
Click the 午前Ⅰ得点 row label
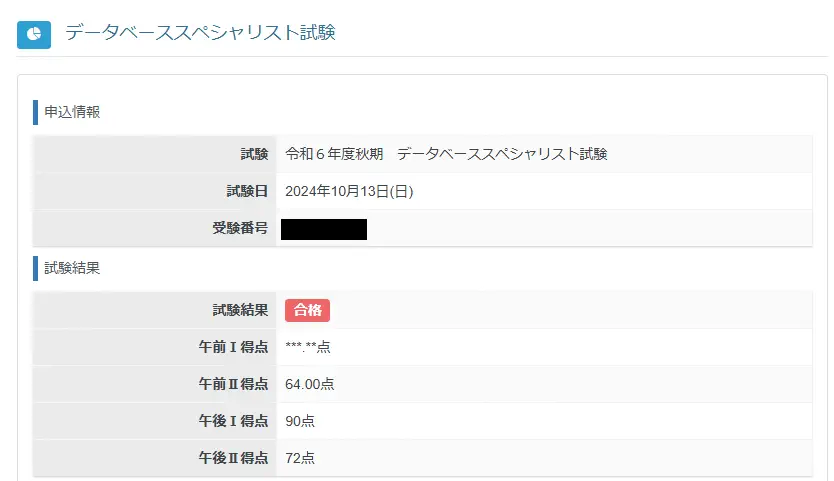click(x=233, y=347)
